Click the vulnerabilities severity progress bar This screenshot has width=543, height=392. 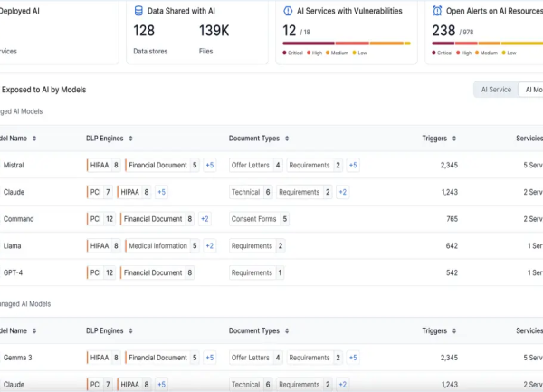pos(347,43)
